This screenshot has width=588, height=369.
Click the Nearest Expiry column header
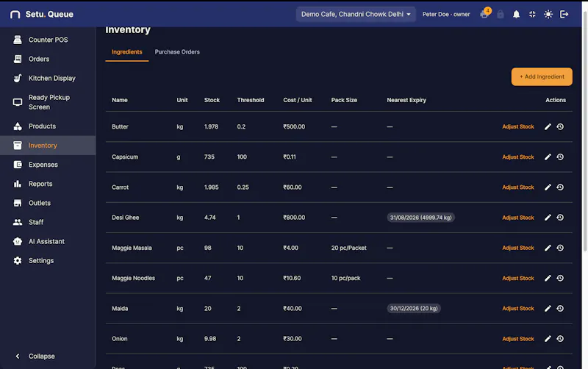[406, 100]
